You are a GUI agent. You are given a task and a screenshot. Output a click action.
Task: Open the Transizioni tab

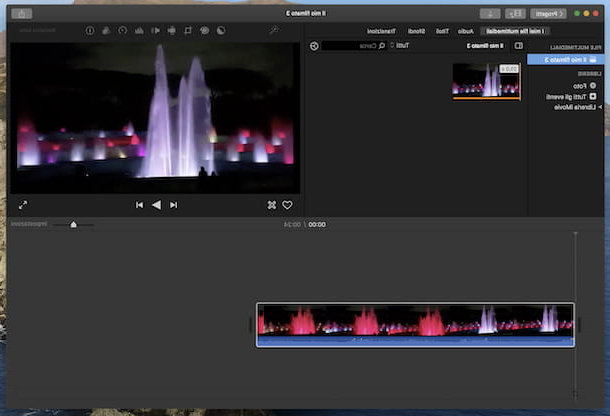tap(381, 31)
